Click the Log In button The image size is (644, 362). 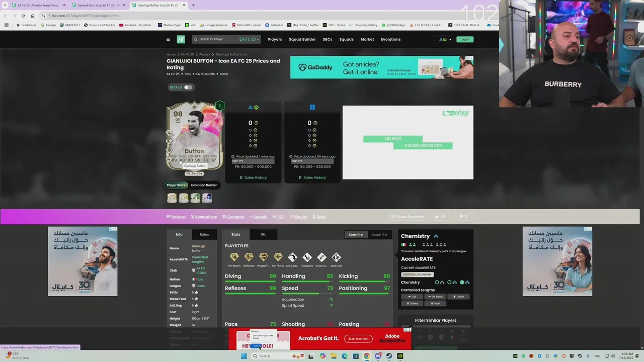coord(465,39)
